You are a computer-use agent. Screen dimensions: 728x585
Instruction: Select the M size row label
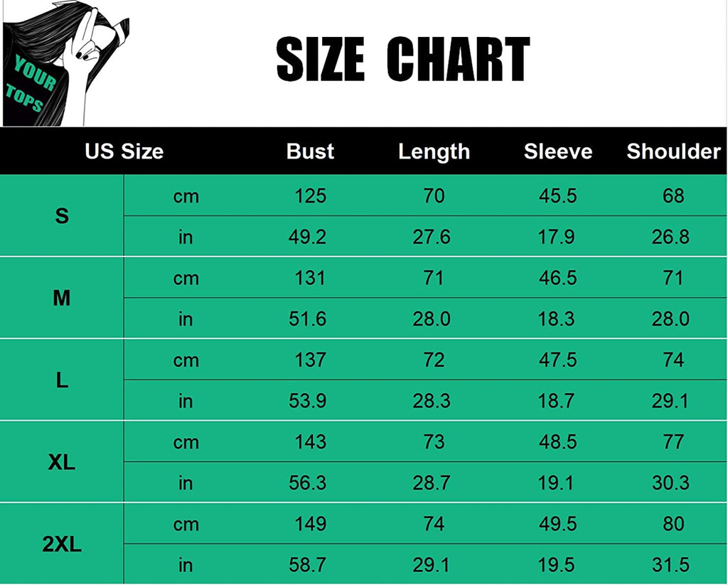click(x=62, y=299)
